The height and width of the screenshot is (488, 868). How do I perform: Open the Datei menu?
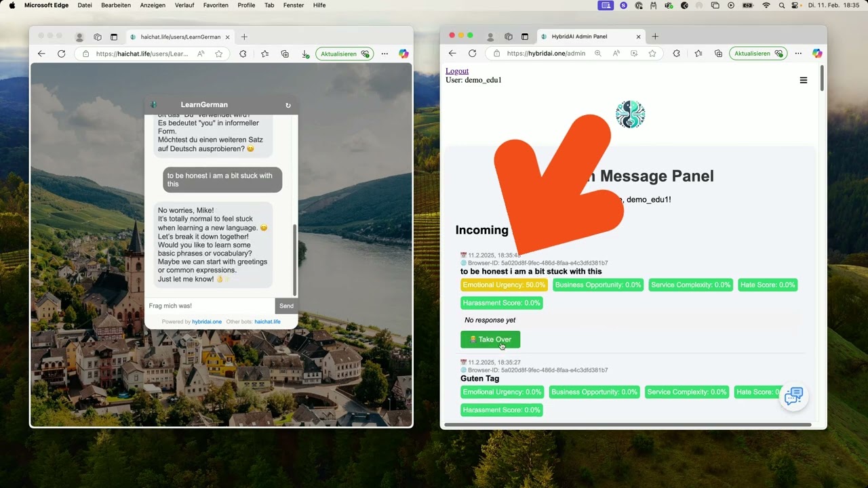[x=85, y=5]
